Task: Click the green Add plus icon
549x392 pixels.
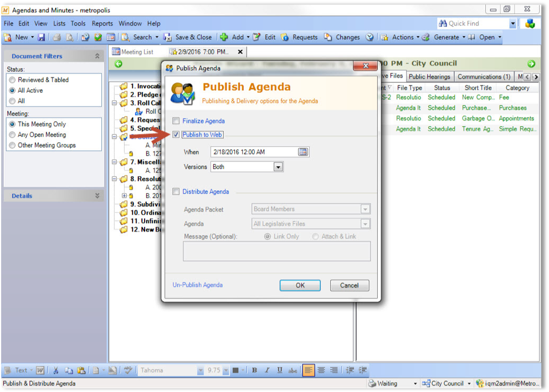Action: click(x=224, y=37)
